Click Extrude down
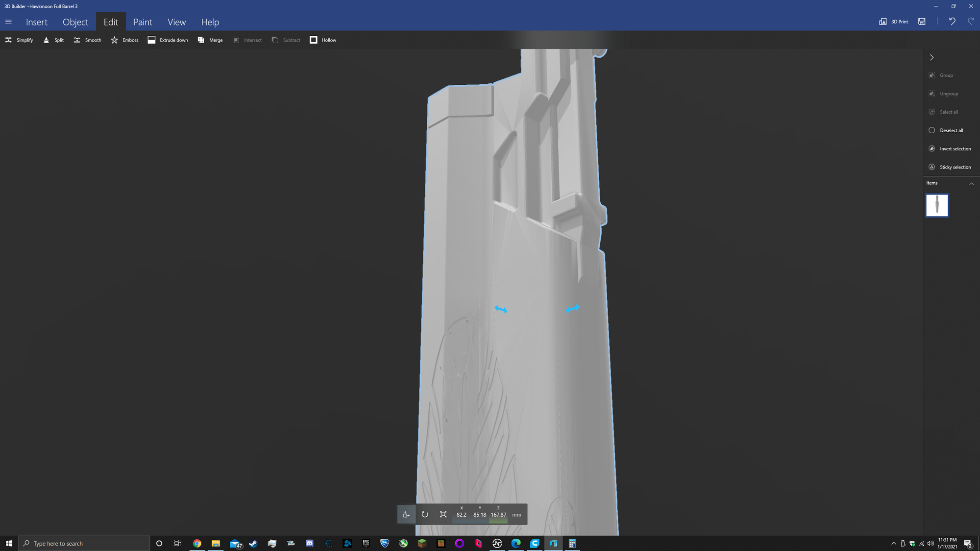The width and height of the screenshot is (980, 551). pyautogui.click(x=168, y=40)
